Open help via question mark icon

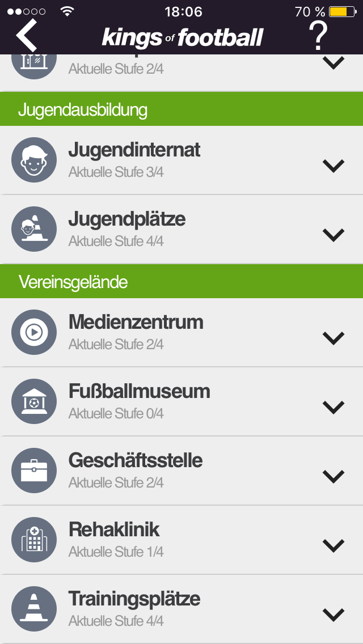(318, 36)
